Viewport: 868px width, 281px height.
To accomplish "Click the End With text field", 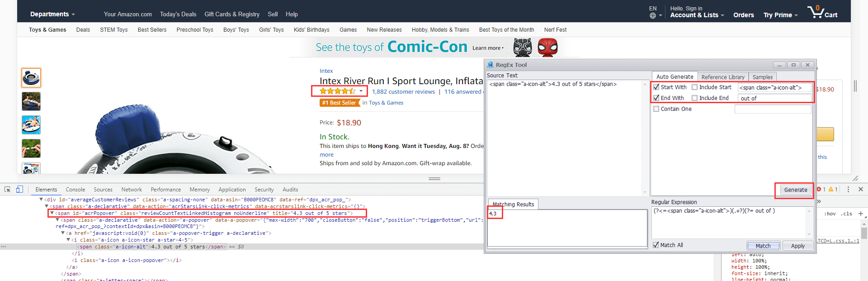I will tap(775, 98).
